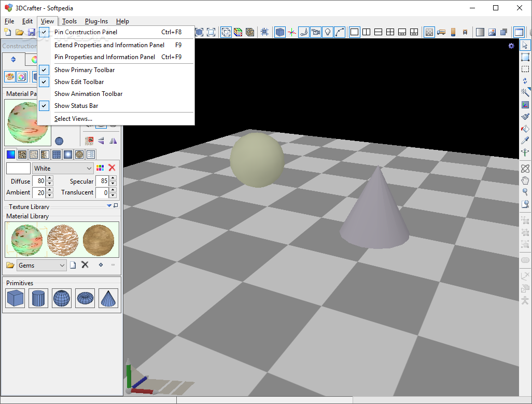Click the camera toolbar icon
Screen dimensions: 532x404
pos(316,32)
